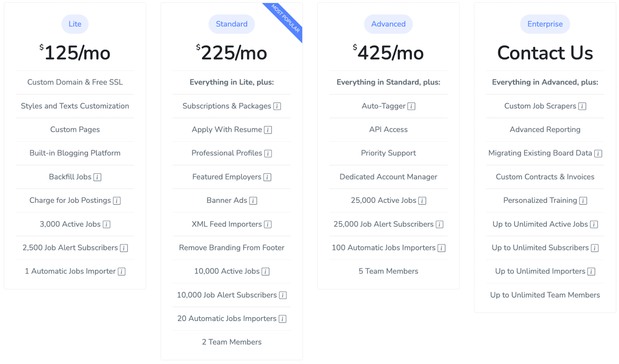Click info icon next to 3,000 Active Jobs

[x=106, y=224]
